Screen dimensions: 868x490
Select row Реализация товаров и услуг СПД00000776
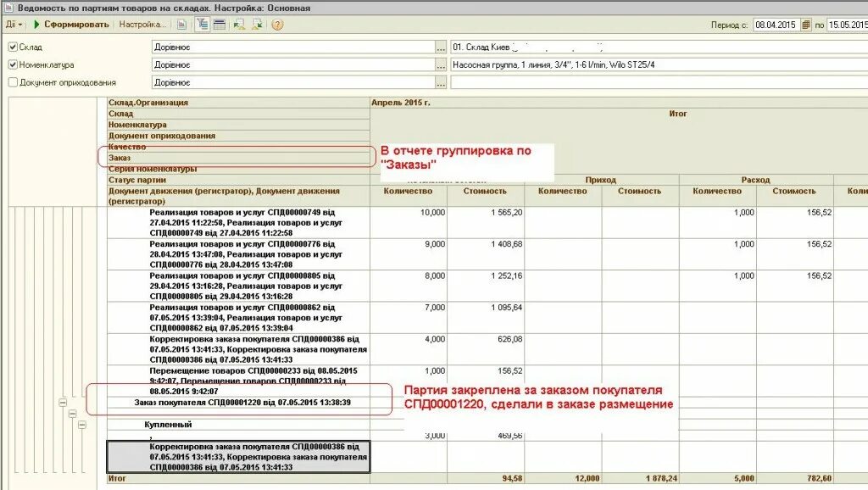238,254
